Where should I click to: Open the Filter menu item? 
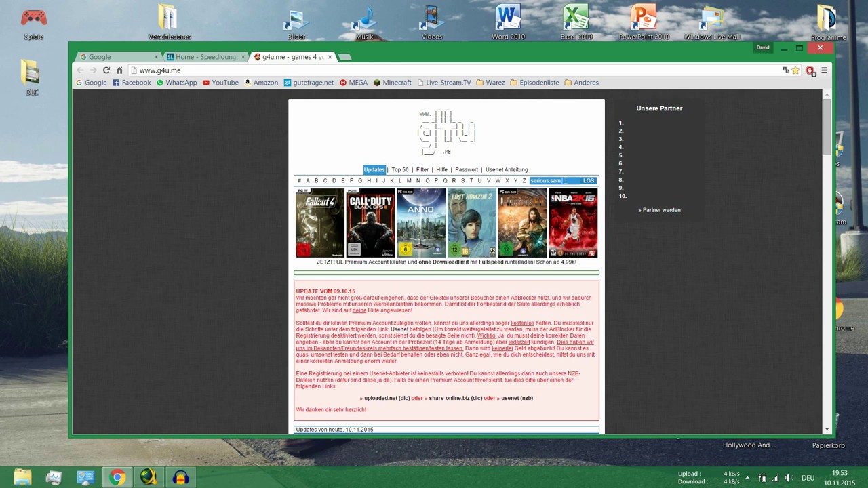pos(422,170)
